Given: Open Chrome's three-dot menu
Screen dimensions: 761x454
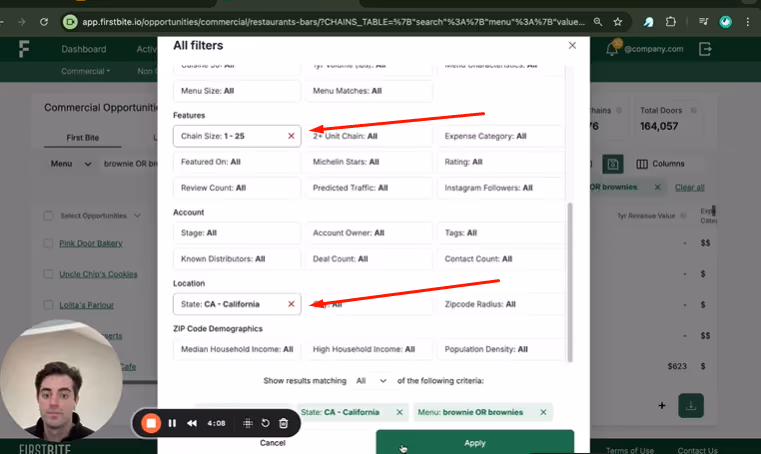Looking at the screenshot, I should [748, 22].
